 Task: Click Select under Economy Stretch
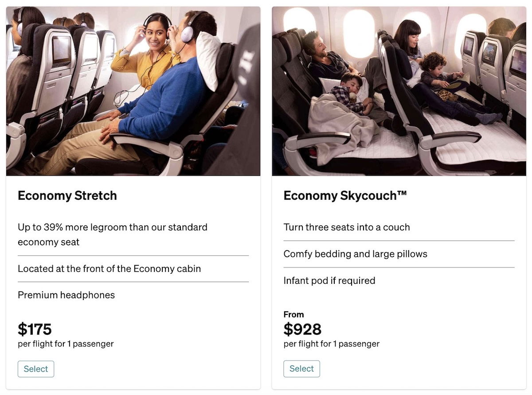tap(36, 369)
